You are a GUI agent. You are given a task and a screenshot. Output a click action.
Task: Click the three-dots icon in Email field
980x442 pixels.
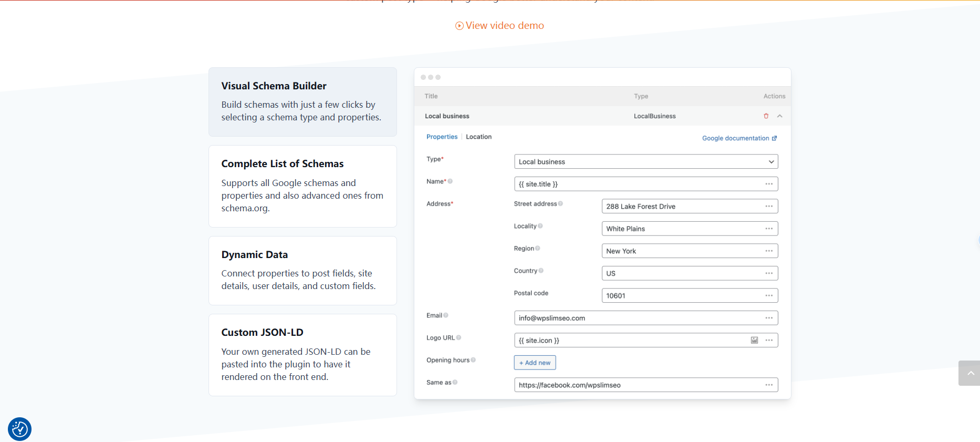coord(769,318)
